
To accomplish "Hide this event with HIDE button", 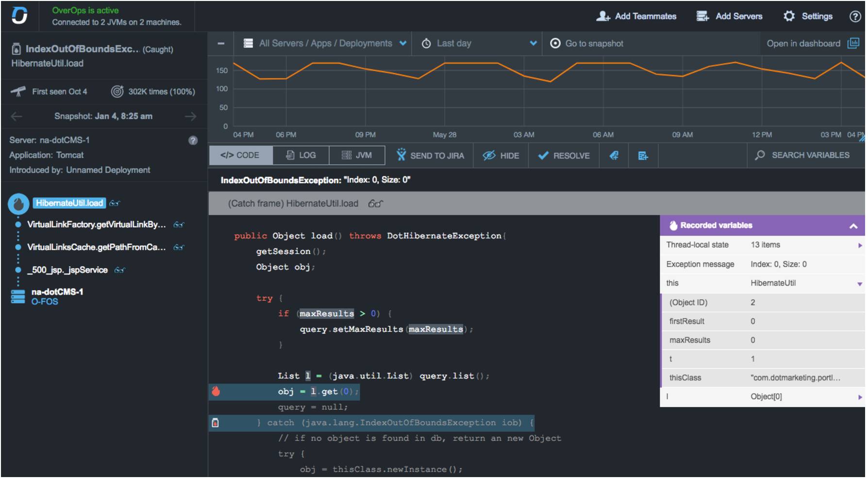I will point(501,155).
